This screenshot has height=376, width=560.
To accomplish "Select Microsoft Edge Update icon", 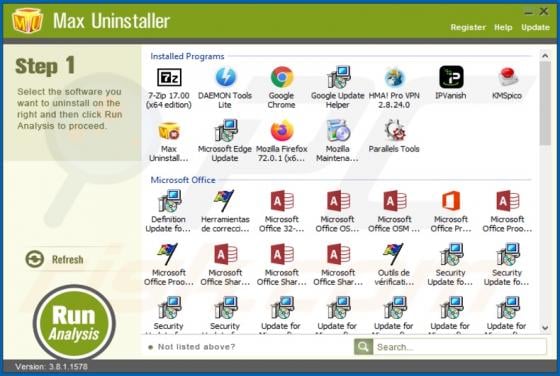I will pos(225,130).
